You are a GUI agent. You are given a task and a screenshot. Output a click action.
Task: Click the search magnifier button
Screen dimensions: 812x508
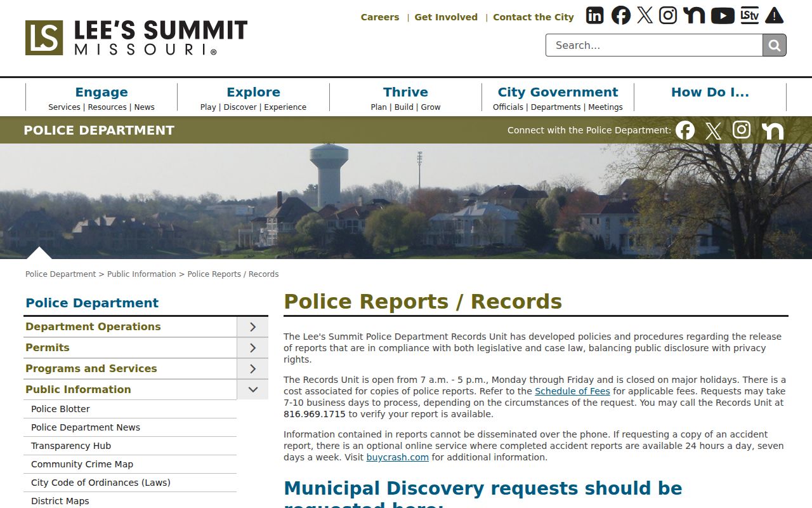pyautogui.click(x=774, y=45)
